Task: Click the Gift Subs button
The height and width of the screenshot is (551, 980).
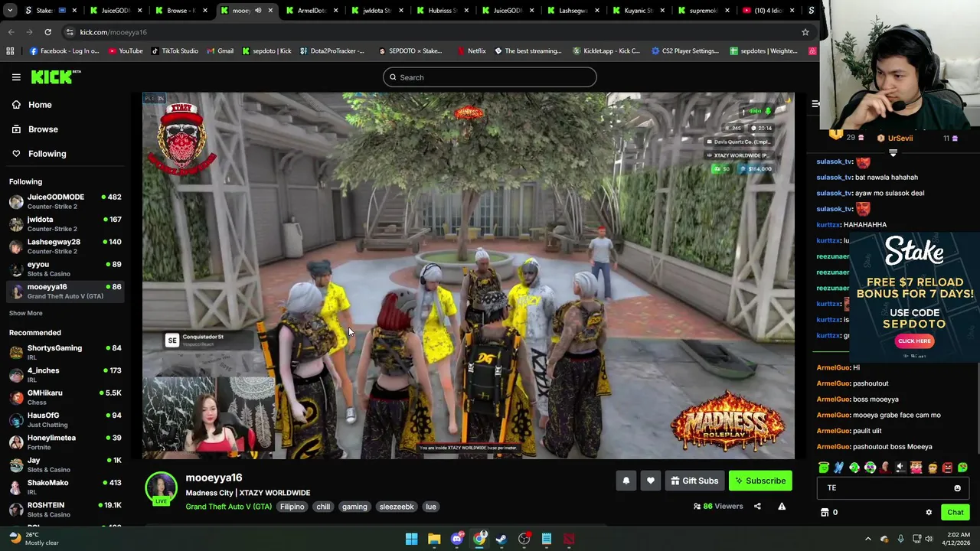Action: click(694, 481)
